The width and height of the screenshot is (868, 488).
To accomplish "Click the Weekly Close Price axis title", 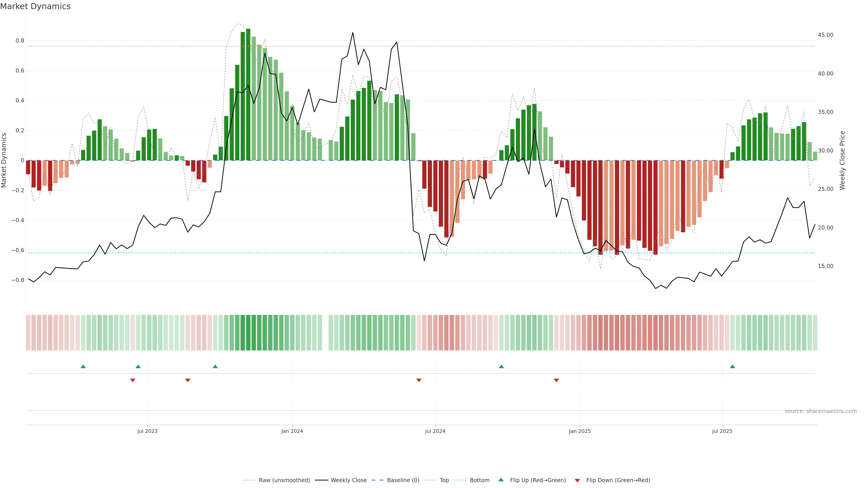I will 842,160.
